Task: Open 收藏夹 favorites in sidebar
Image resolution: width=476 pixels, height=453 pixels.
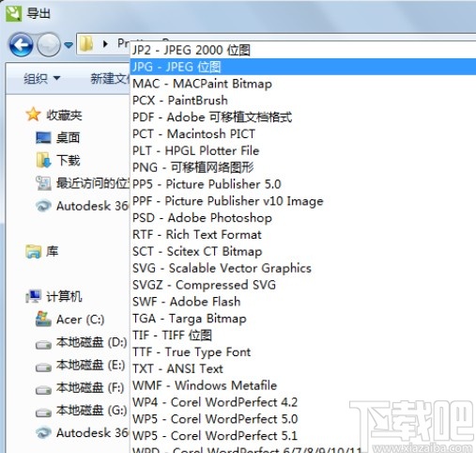Action: click(x=64, y=116)
